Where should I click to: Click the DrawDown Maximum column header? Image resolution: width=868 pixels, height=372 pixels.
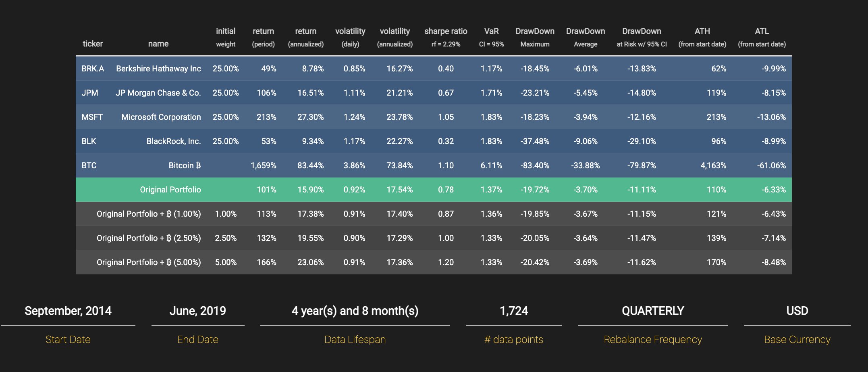535,37
